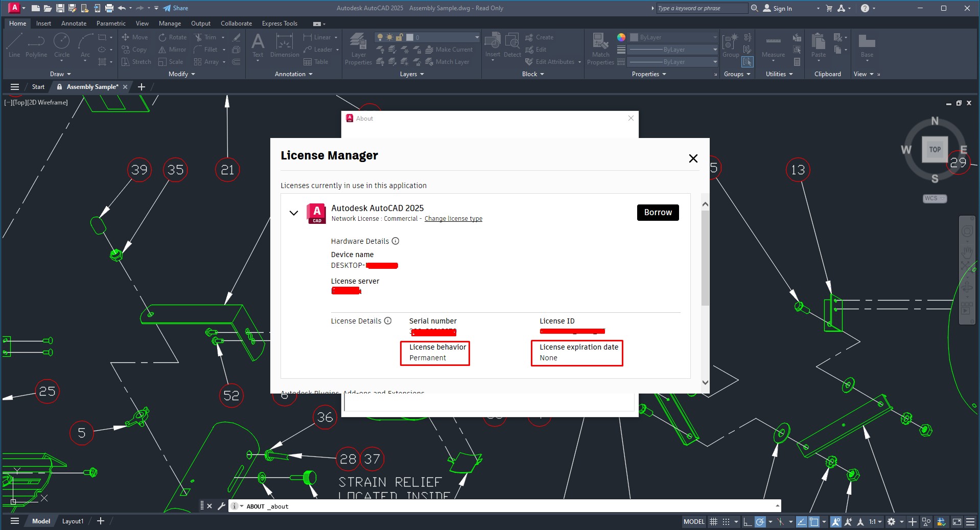The height and width of the screenshot is (530, 980).
Task: Click Match Layer button
Action: click(x=447, y=62)
